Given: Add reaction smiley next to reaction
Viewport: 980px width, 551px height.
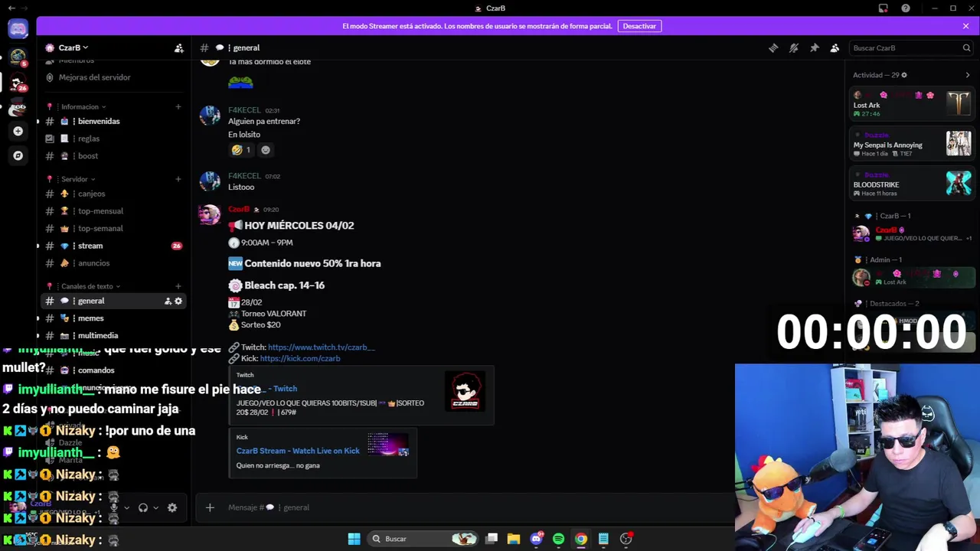Looking at the screenshot, I should [x=266, y=150].
